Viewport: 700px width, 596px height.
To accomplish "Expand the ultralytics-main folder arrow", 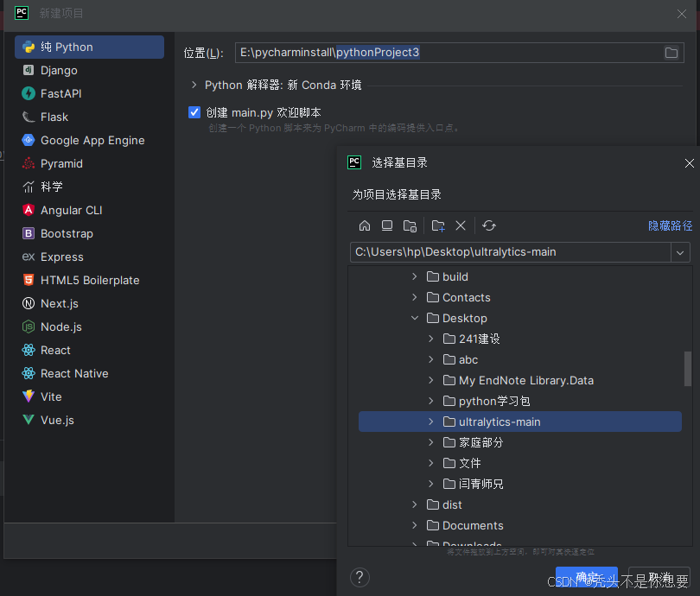I will [x=431, y=422].
